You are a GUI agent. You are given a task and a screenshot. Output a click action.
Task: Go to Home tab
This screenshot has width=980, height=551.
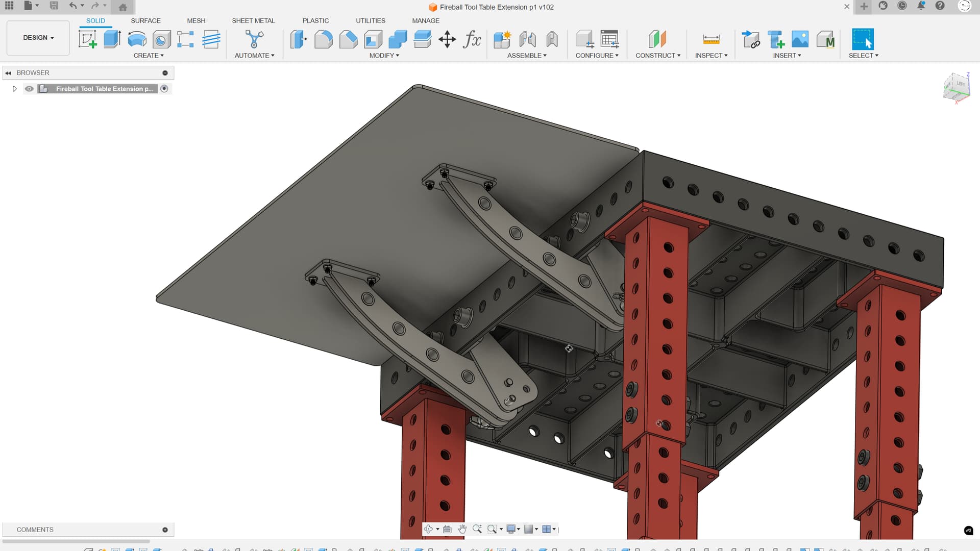click(122, 7)
